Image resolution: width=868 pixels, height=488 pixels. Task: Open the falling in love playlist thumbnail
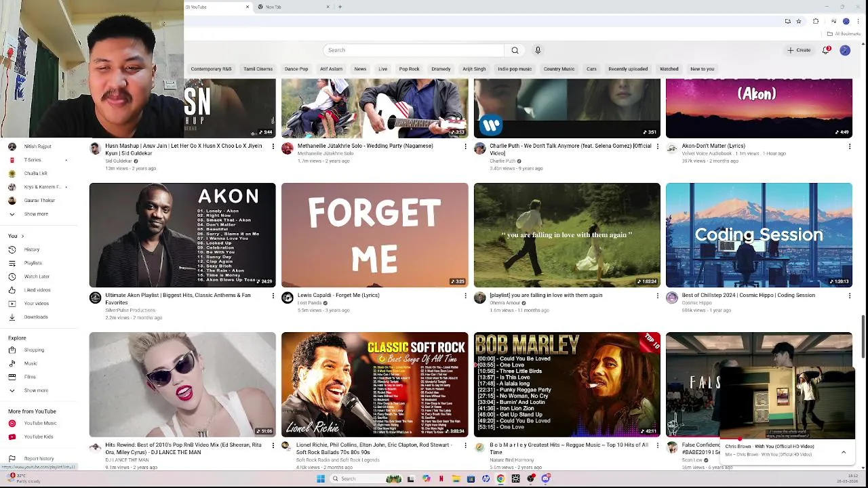coord(567,235)
